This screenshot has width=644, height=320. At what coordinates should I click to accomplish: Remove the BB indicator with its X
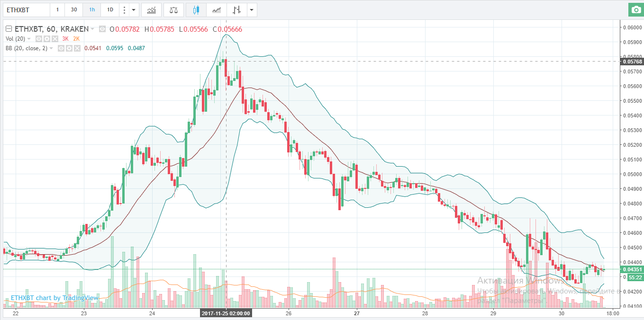point(77,48)
